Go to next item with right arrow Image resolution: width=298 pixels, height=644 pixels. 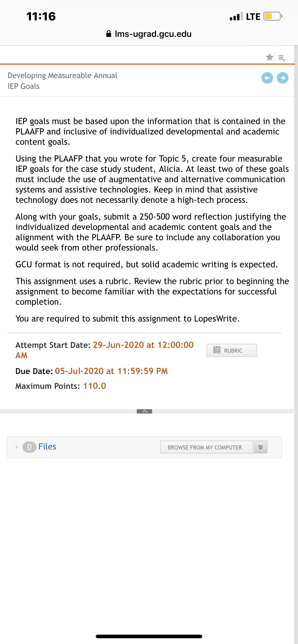(x=282, y=78)
